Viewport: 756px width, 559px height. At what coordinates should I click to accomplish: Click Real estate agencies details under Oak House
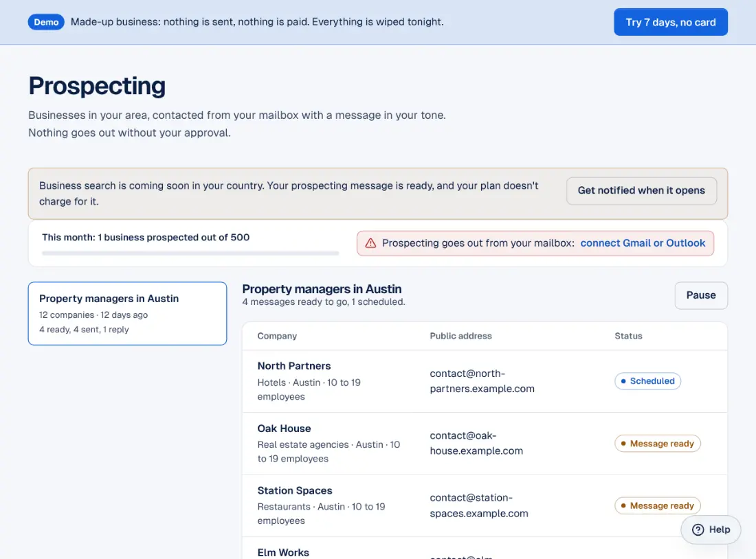[329, 452]
